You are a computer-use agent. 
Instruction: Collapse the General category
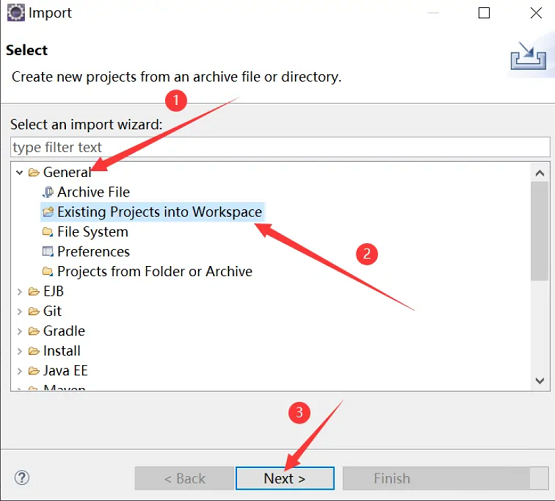click(19, 172)
